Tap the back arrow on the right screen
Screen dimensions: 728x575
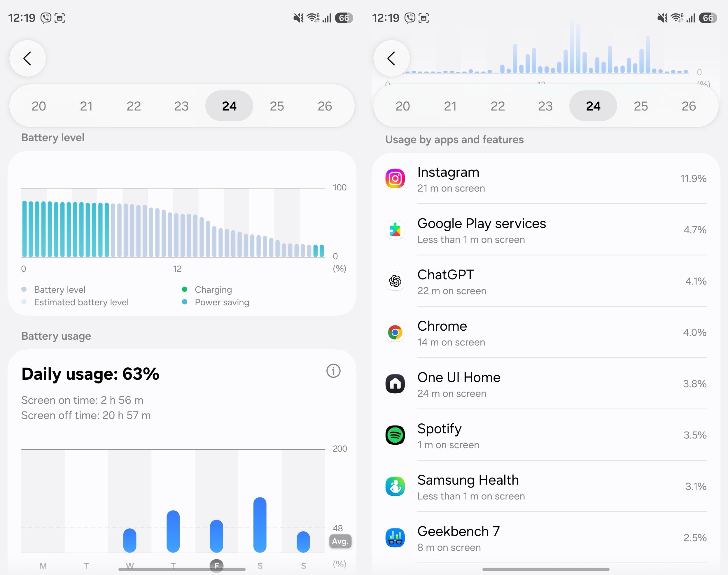391,58
